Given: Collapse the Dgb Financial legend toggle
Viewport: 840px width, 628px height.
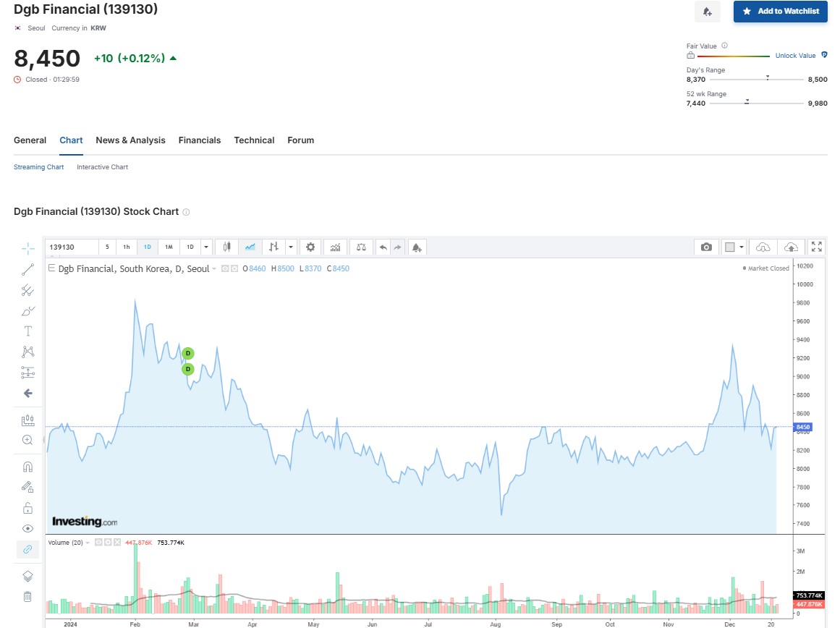Looking at the screenshot, I should (51, 268).
